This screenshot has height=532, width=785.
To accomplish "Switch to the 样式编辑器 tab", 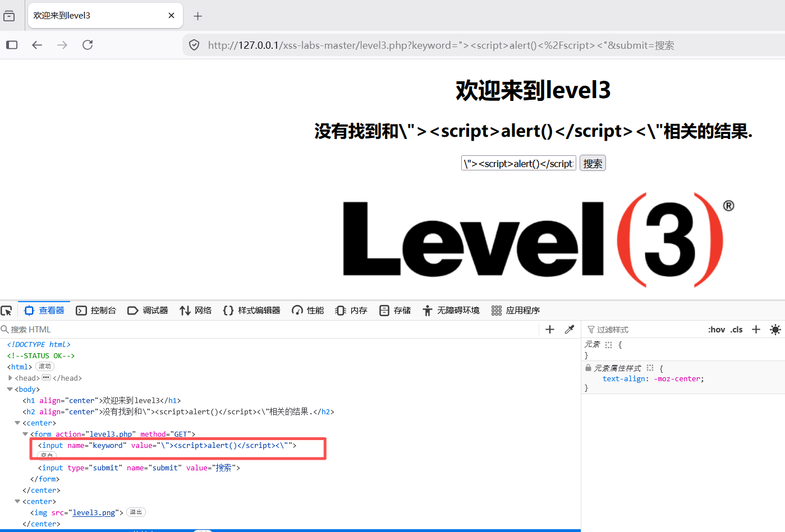I will coord(251,311).
